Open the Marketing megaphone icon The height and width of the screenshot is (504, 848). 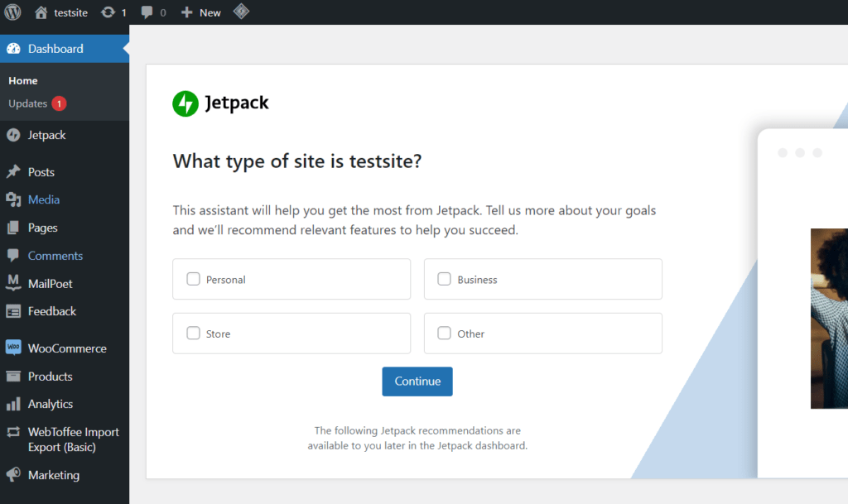click(x=13, y=475)
